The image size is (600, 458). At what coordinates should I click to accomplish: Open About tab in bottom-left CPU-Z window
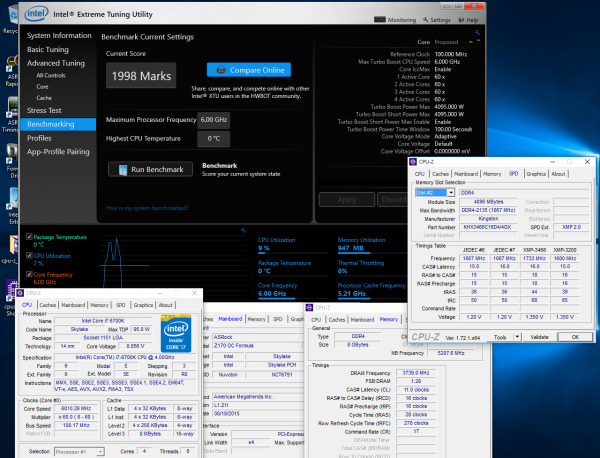(x=165, y=305)
